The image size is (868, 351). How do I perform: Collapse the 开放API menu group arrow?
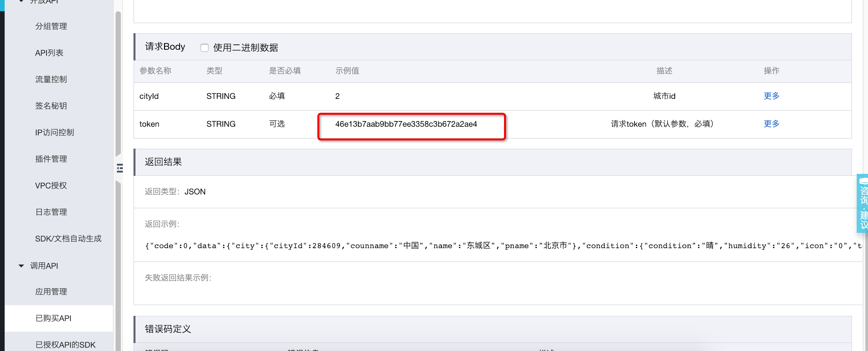[21, 1]
